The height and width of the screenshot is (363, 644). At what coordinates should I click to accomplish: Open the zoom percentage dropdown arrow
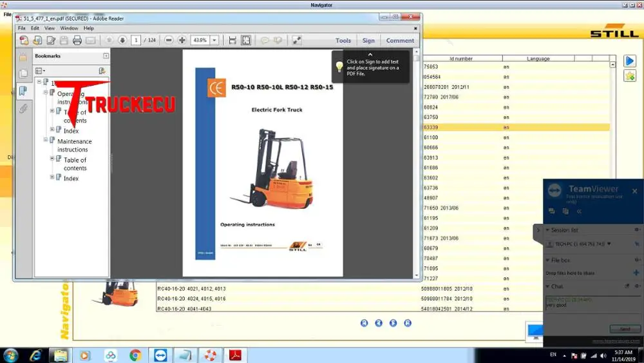click(214, 40)
